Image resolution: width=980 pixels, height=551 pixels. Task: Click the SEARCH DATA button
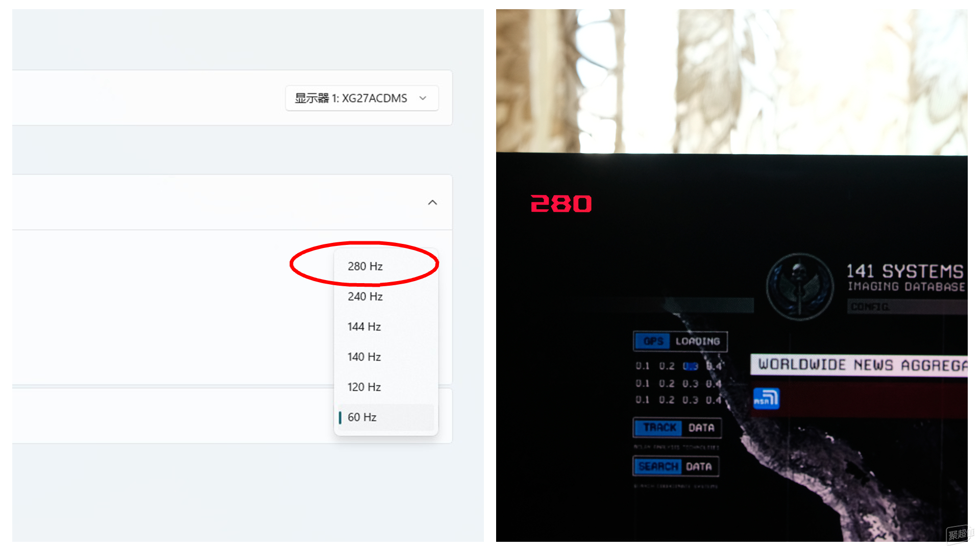pyautogui.click(x=676, y=466)
